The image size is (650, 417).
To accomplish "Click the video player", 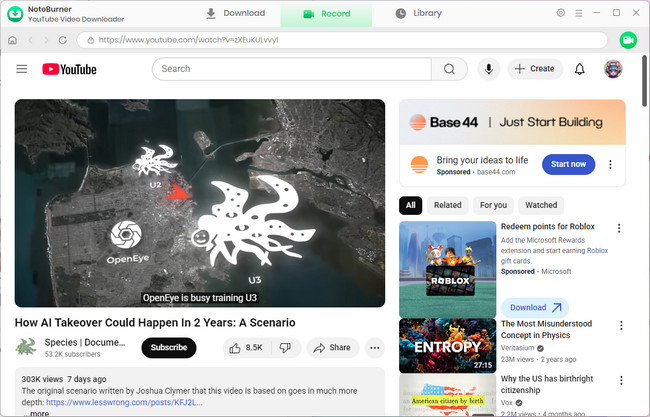I will tap(200, 203).
